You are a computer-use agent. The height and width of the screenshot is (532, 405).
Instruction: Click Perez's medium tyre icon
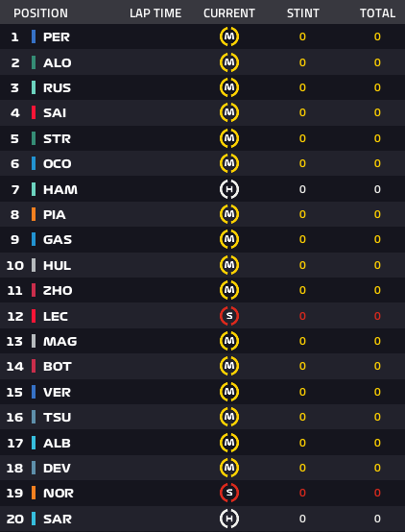(229, 36)
